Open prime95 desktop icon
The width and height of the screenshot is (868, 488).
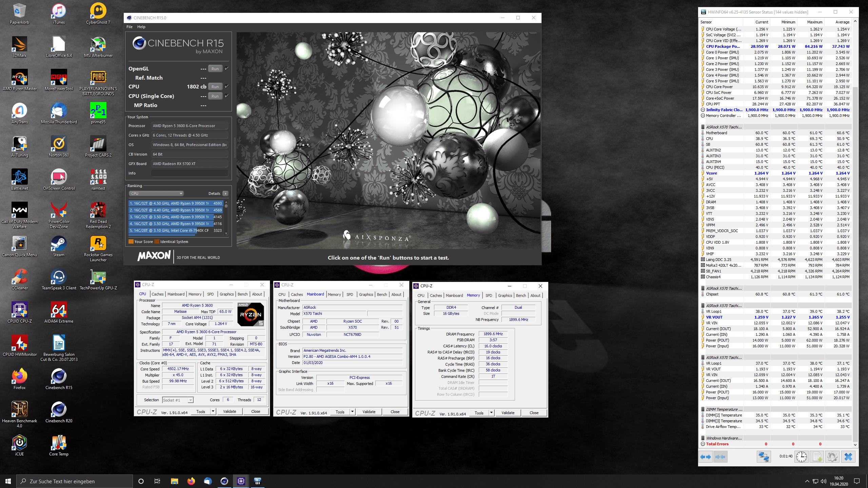tap(98, 114)
